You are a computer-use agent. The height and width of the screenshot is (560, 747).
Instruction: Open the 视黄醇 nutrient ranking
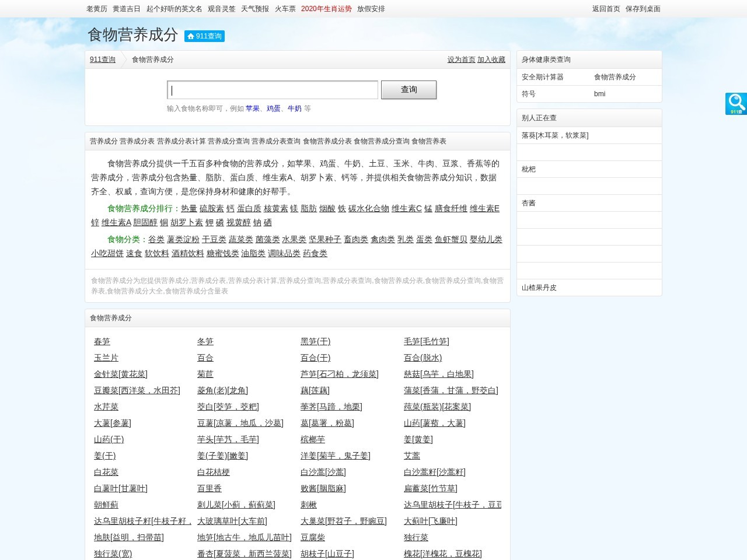click(239, 222)
